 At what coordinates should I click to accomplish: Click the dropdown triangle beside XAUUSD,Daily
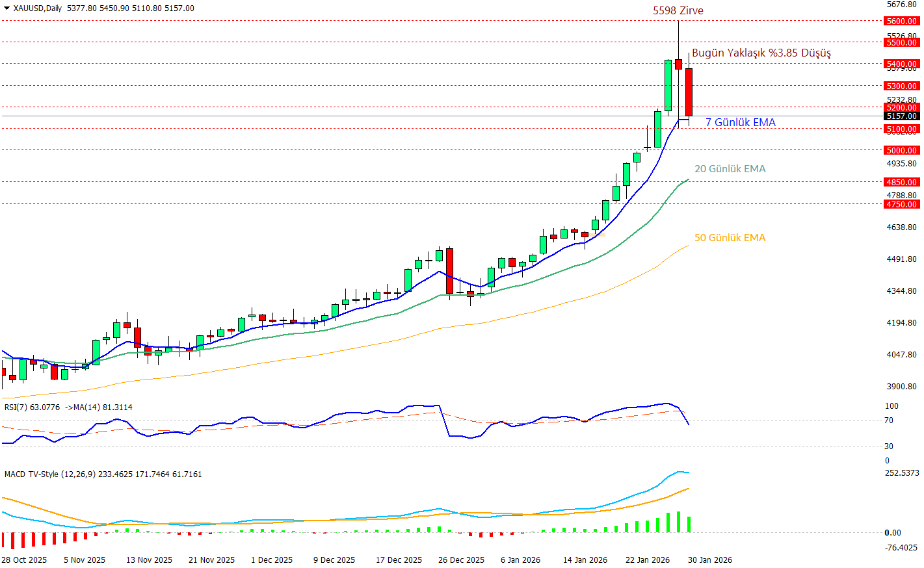coord(7,8)
